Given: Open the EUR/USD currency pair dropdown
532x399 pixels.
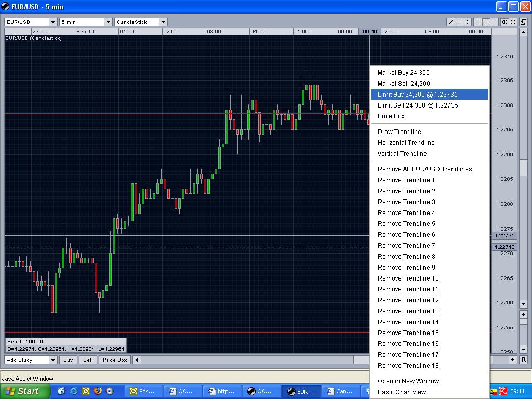Looking at the screenshot, I should [53, 22].
